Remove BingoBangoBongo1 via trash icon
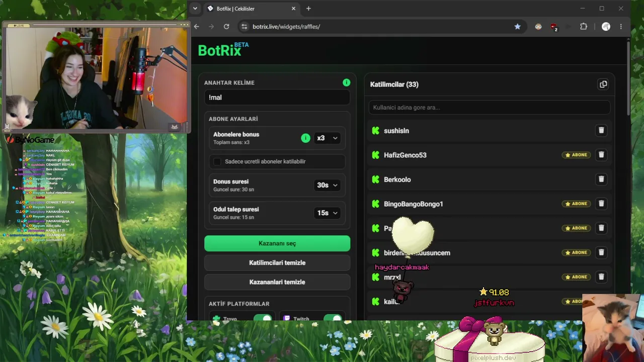This screenshot has height=362, width=644. (x=601, y=204)
